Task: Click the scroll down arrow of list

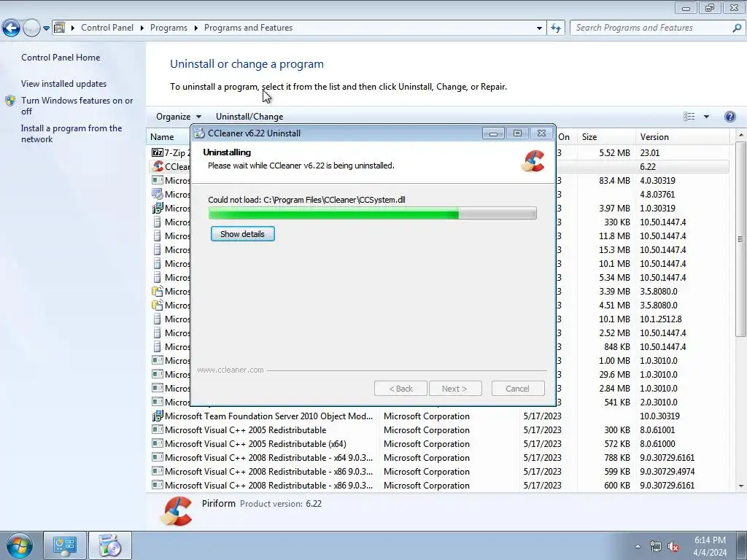Action: coord(741,486)
